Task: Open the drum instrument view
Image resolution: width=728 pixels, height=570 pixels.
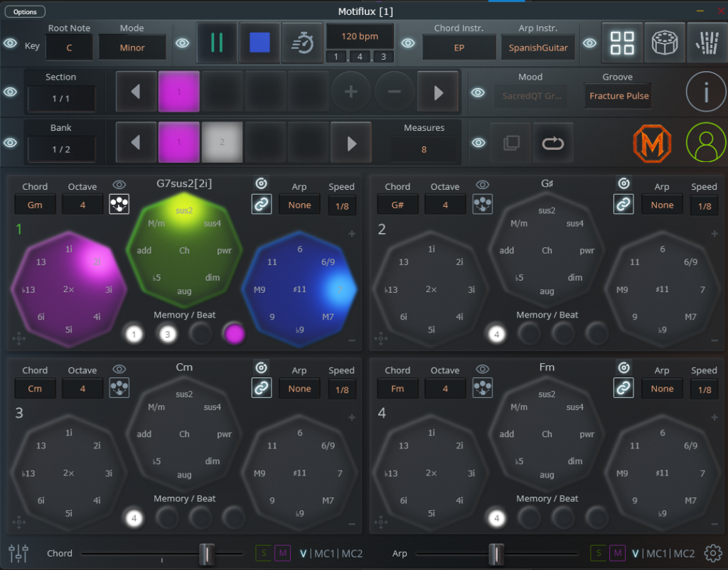Action: pyautogui.click(x=665, y=43)
